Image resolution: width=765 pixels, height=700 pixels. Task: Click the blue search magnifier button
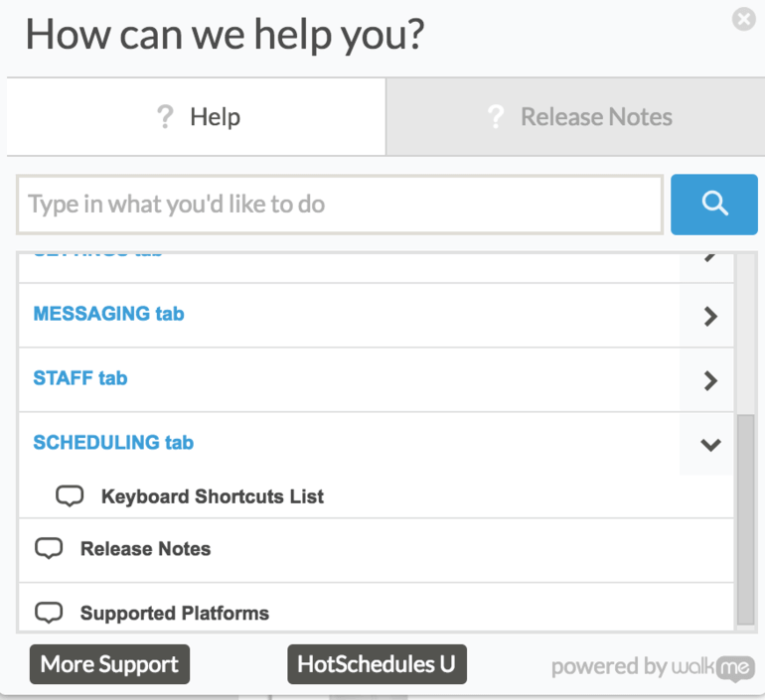(x=713, y=205)
